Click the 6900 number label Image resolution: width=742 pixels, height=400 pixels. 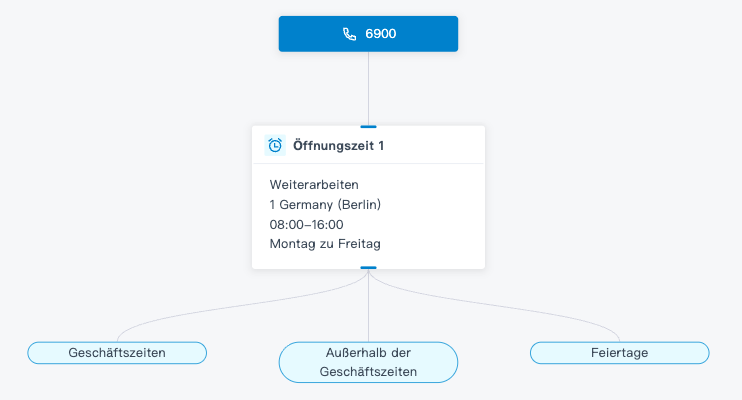[381, 34]
